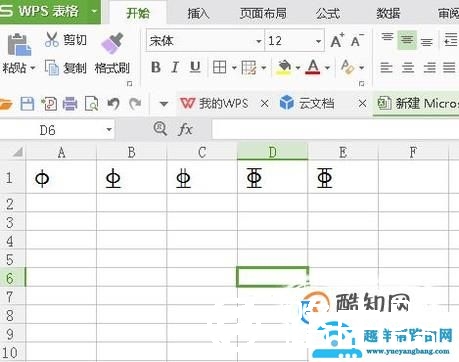Save the workbook with floppy icon
Viewport: 459px width, 362px height.
point(27,104)
